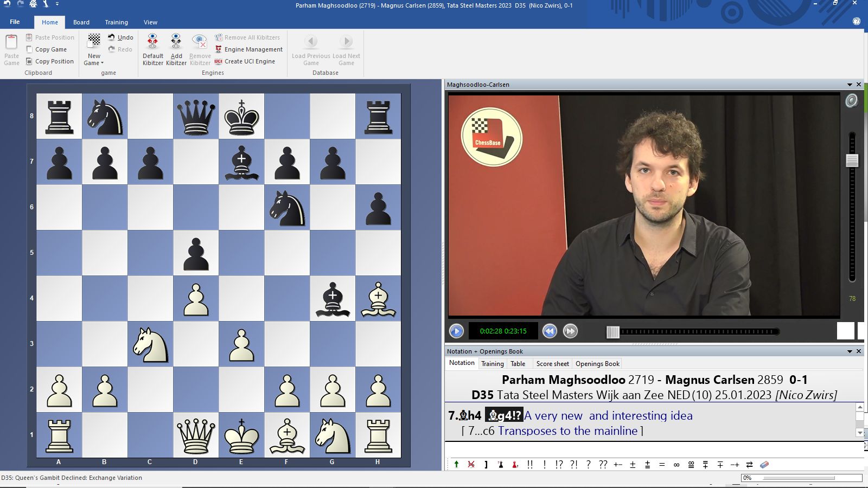Click the Default Kibitzer engine icon
This screenshot has height=488, width=868.
click(x=152, y=42)
